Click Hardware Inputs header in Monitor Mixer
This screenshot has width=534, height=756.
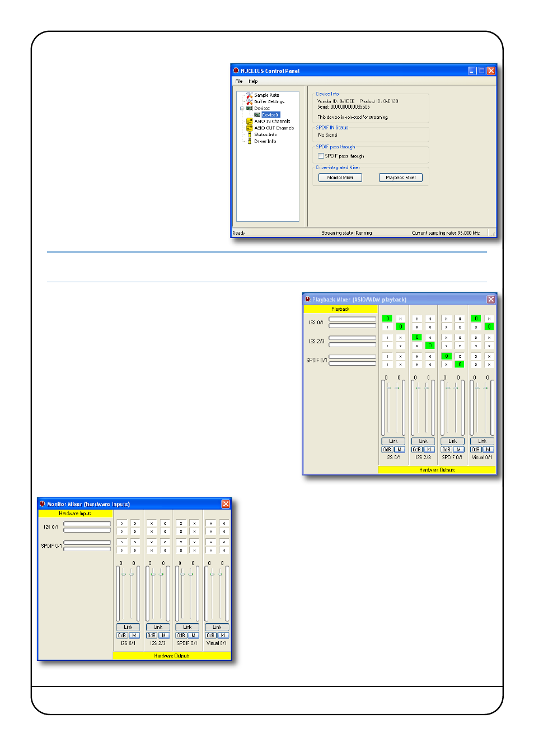[x=76, y=514]
